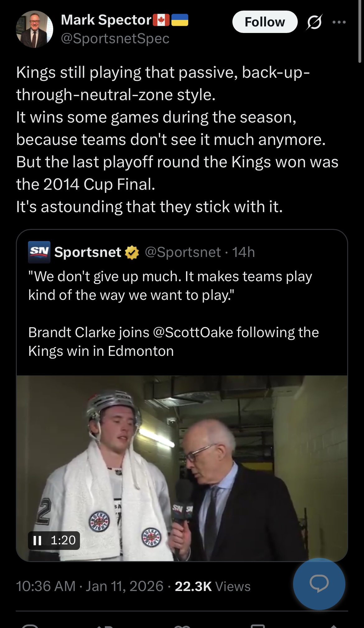Tap the blue floating reply bubble button
The image size is (364, 628).
(x=319, y=584)
